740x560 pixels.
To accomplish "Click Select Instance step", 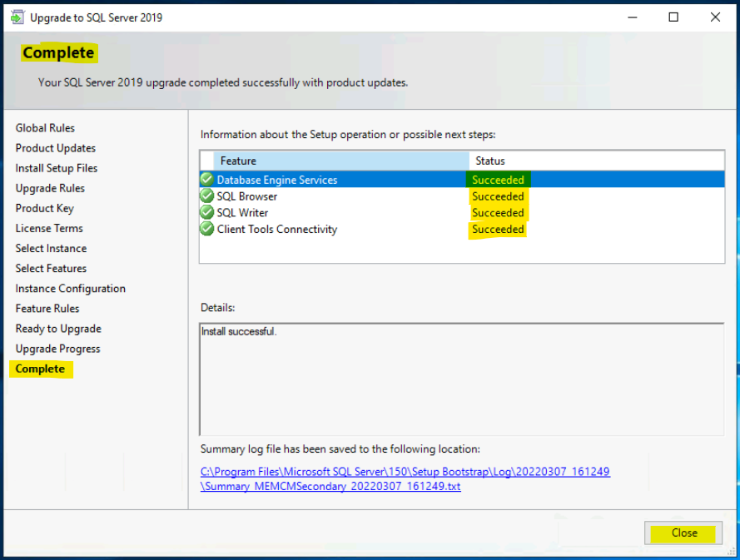I will point(51,248).
